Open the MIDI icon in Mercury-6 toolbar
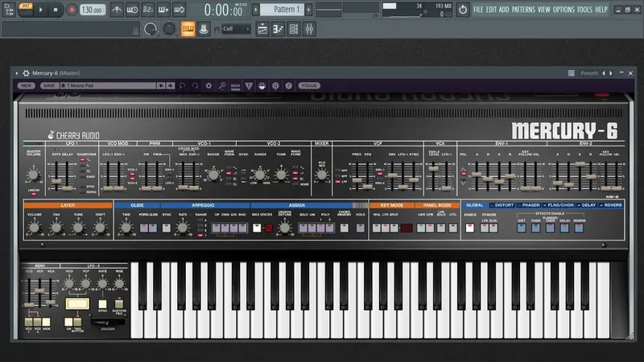 (235, 85)
